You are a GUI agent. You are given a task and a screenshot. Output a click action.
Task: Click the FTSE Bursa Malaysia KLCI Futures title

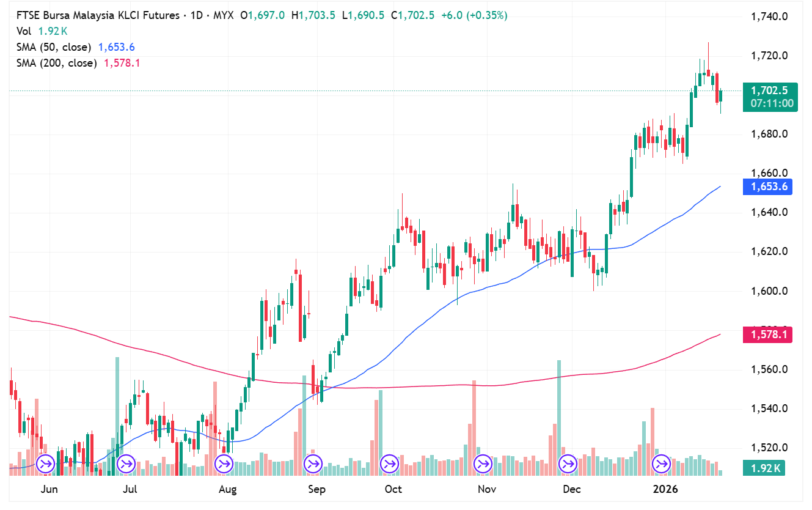click(x=98, y=15)
